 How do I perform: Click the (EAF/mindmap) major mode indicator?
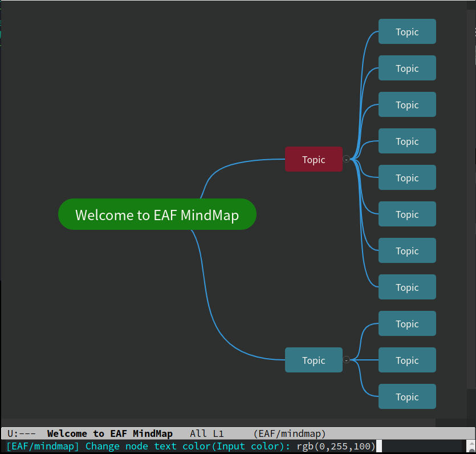pos(289,433)
